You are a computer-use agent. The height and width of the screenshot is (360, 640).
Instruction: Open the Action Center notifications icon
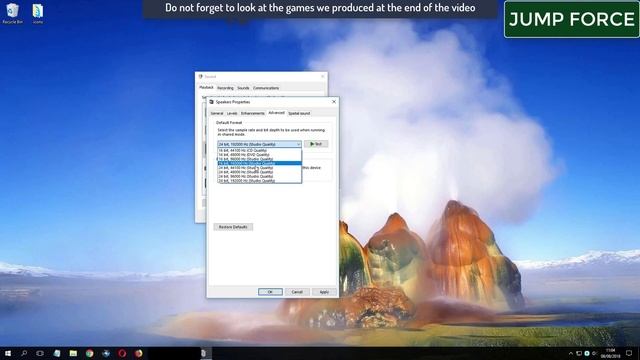[629, 353]
